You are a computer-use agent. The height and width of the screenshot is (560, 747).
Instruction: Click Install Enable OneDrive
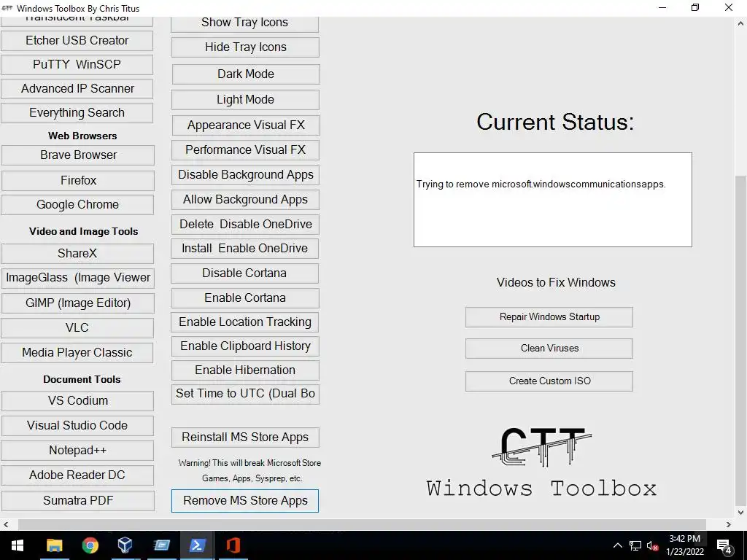245,249
